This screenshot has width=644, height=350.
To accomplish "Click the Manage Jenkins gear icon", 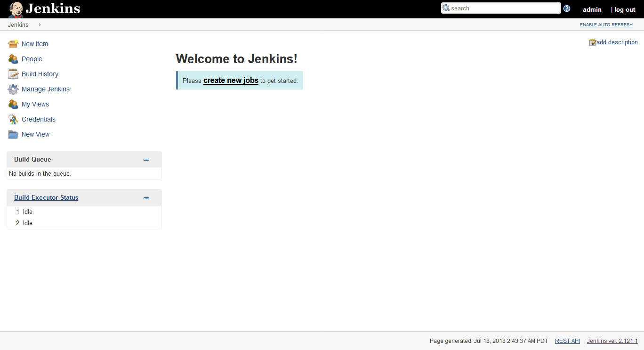I will tap(13, 89).
